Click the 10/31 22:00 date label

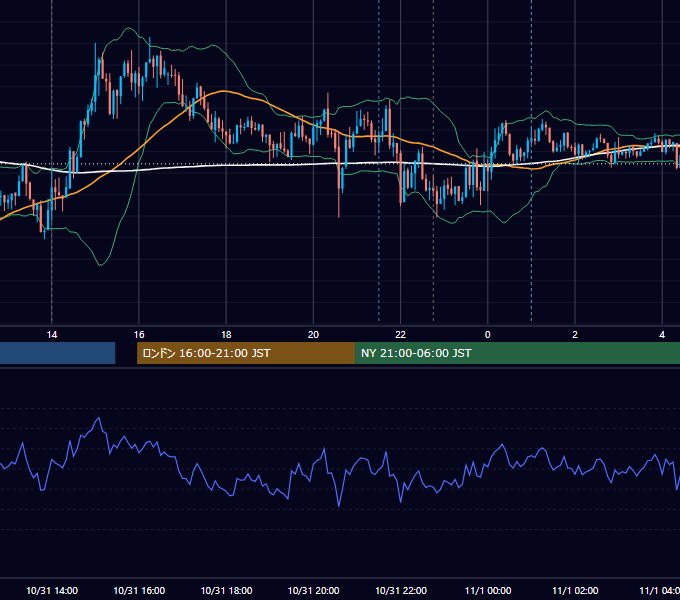401,590
